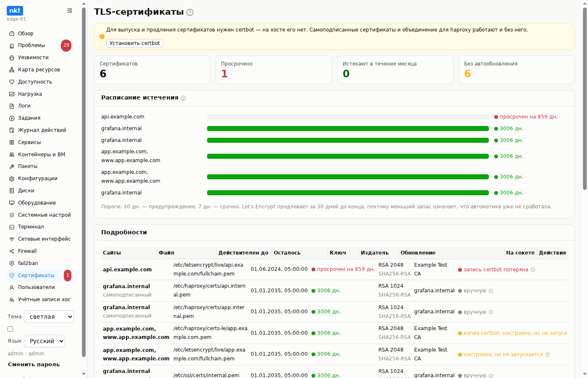
Task: Click the Установить certbot button
Action: pos(135,43)
